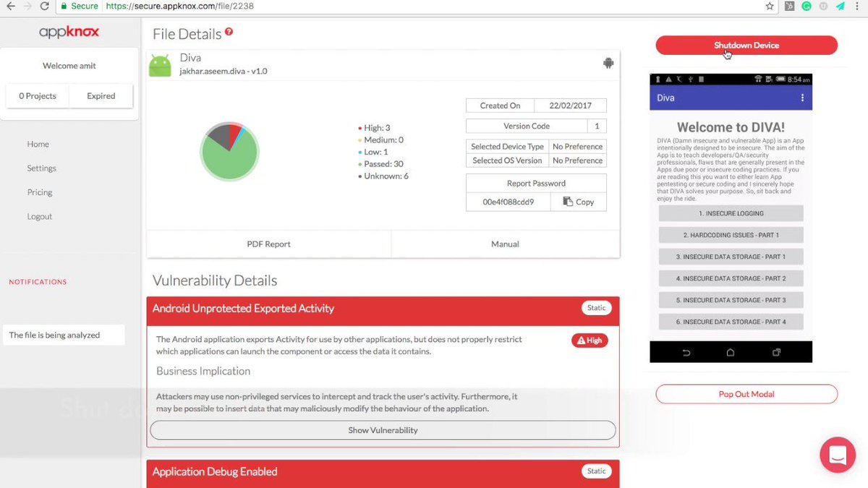This screenshot has width=868, height=488.
Task: Click the High risk badge
Action: click(x=590, y=341)
